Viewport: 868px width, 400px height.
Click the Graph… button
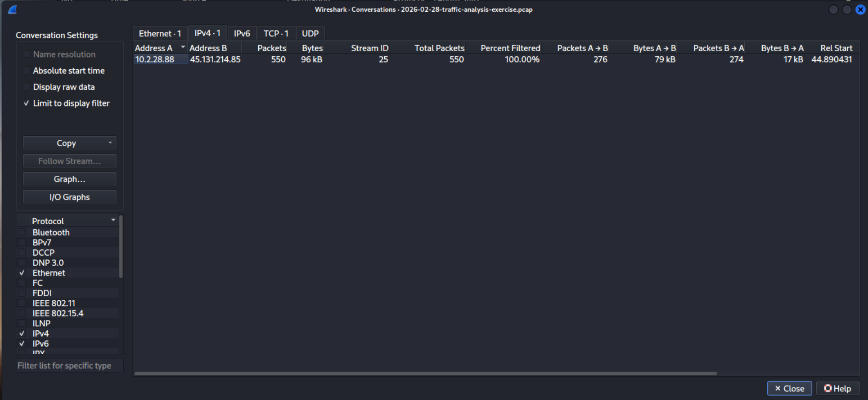point(70,179)
